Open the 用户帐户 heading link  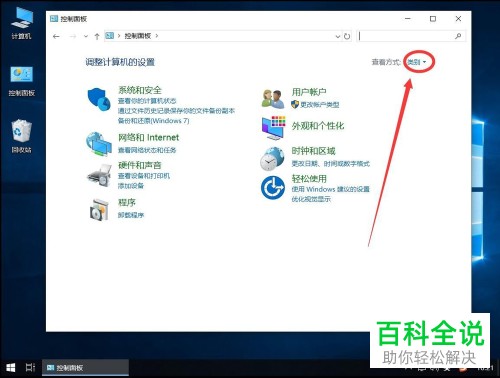pos(309,92)
